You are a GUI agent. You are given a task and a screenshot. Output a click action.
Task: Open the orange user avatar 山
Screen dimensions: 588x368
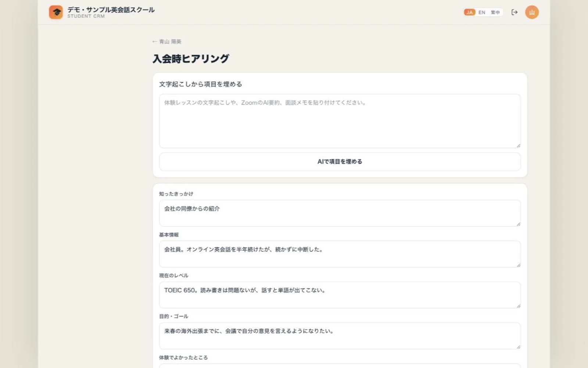[x=532, y=12]
